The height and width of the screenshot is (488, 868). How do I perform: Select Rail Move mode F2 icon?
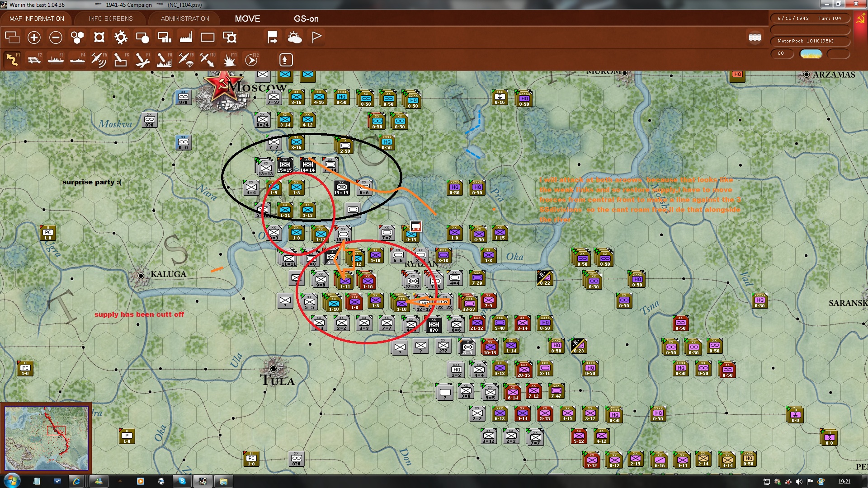point(34,59)
